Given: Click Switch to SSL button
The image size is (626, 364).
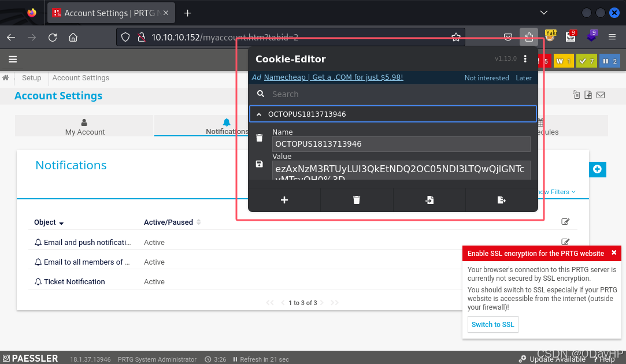Looking at the screenshot, I should click(x=492, y=325).
